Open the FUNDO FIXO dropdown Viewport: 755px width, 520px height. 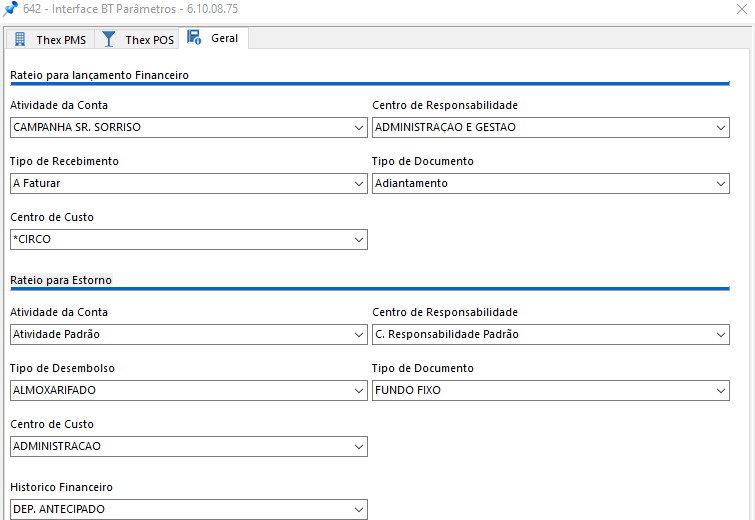pos(721,391)
